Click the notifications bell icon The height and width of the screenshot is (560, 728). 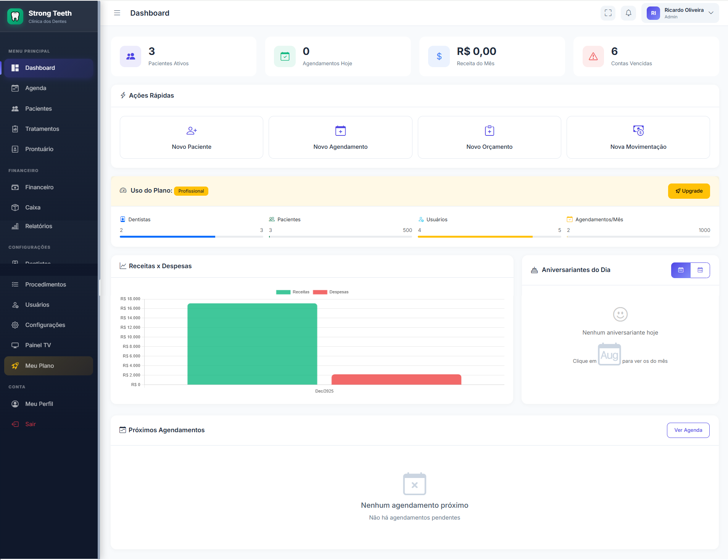point(628,13)
